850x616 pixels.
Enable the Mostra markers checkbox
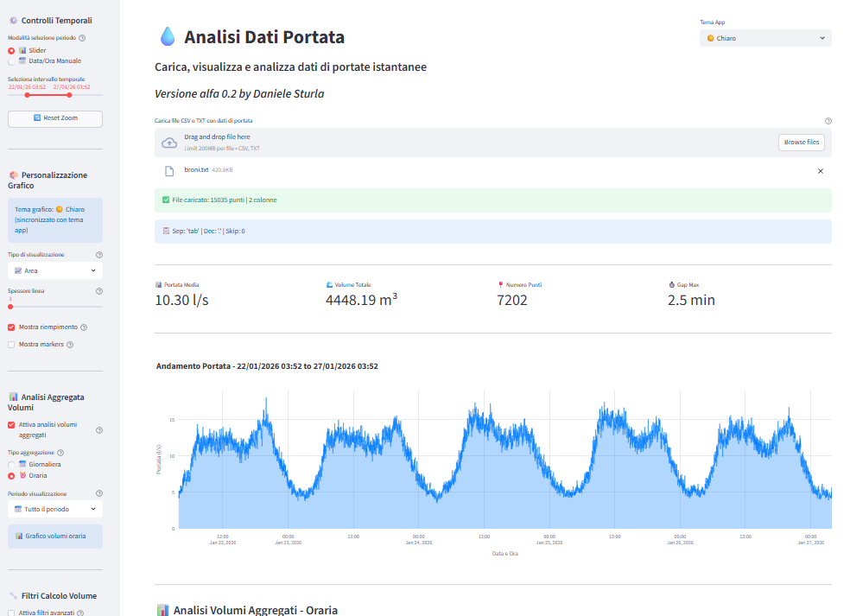point(11,345)
